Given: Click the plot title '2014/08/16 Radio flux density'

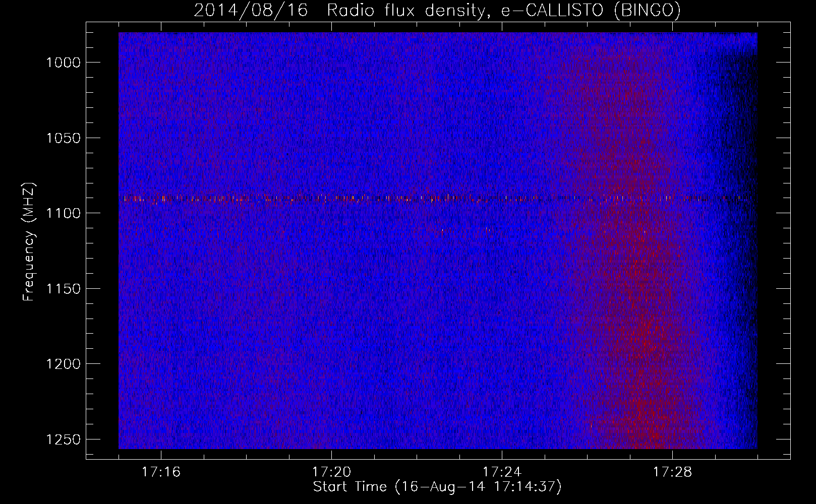Looking at the screenshot, I should (437, 10).
